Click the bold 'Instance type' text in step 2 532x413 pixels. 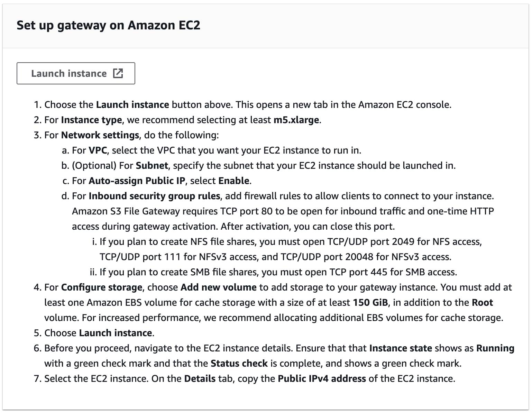tap(91, 120)
